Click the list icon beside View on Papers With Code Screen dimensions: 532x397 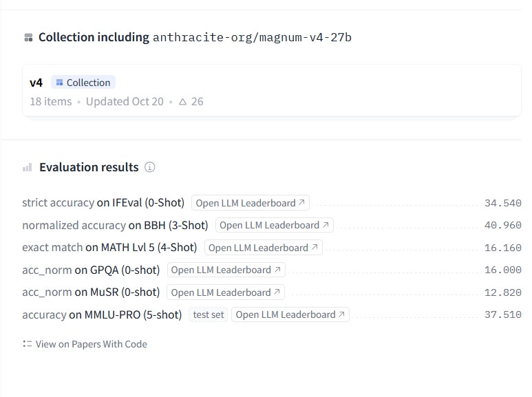27,344
